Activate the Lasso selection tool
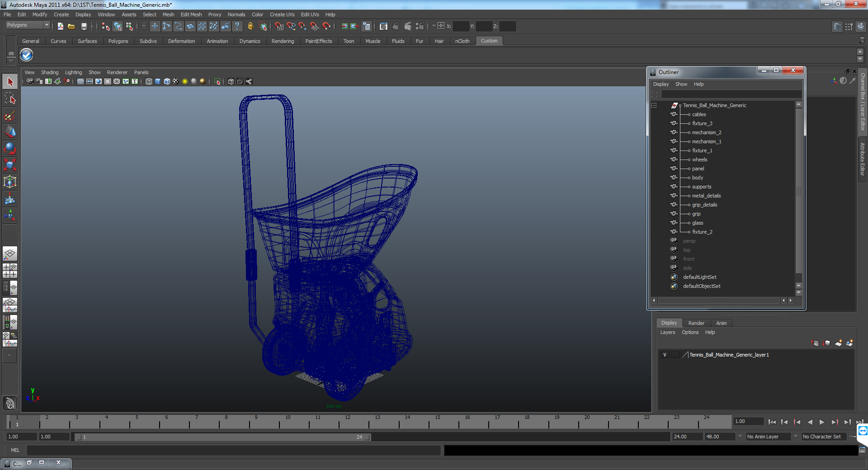This screenshot has height=470, width=868. (10, 99)
